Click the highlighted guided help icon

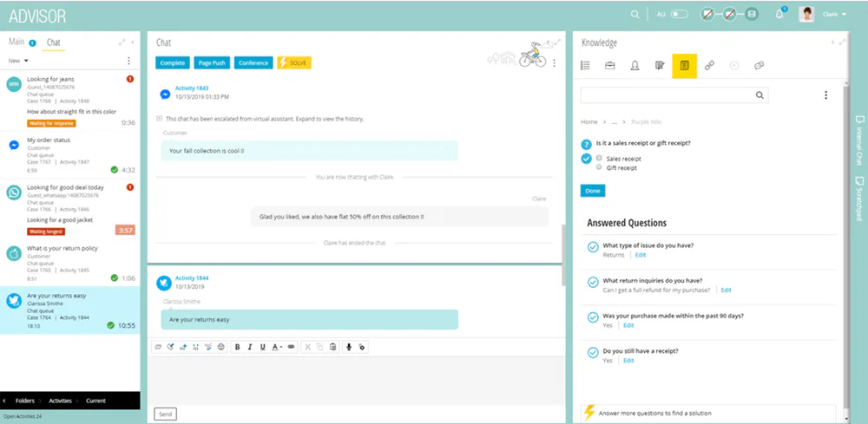[684, 66]
